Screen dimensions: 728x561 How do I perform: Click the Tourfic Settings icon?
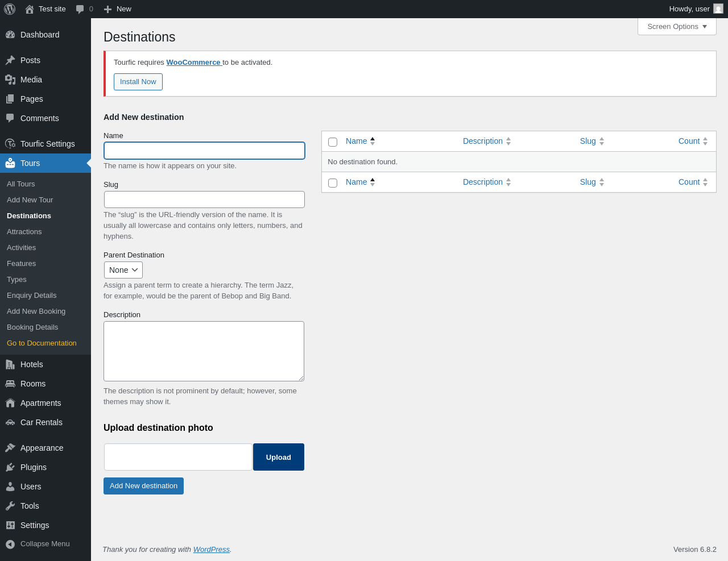[x=10, y=144]
